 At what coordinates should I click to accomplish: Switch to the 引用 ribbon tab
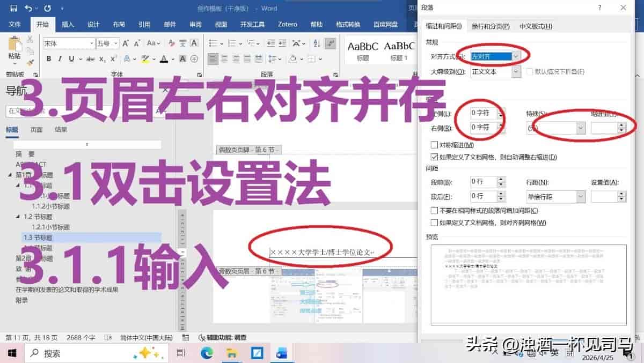[144, 25]
